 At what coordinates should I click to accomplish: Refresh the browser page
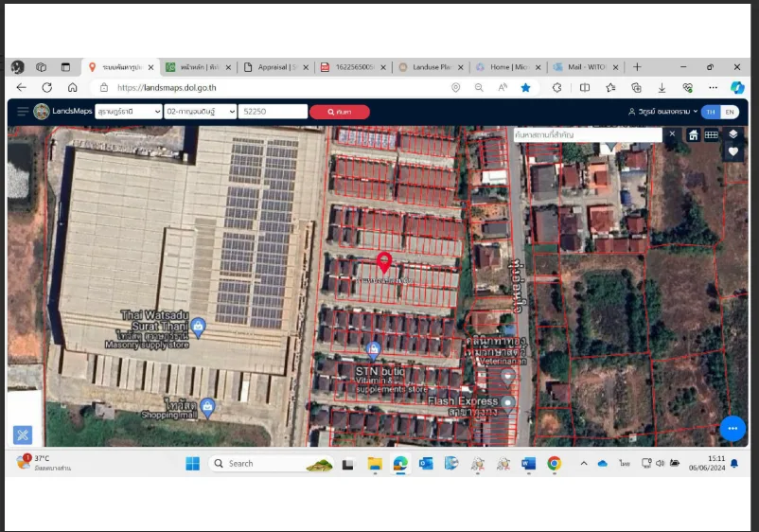tap(47, 88)
